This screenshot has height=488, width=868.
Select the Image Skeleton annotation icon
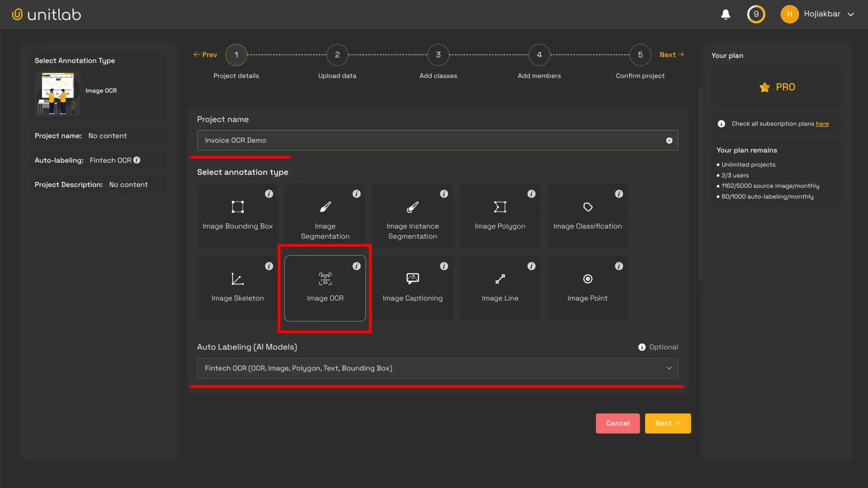pyautogui.click(x=237, y=279)
